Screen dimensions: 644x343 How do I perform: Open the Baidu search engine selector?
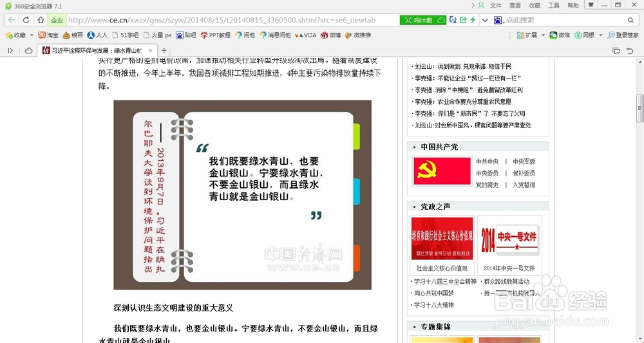click(498, 20)
